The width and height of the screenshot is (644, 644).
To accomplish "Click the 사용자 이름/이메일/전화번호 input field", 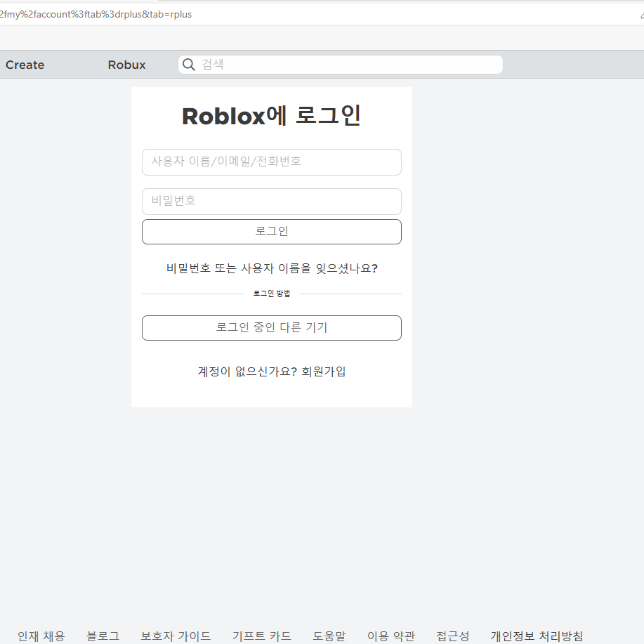I will 272,162.
